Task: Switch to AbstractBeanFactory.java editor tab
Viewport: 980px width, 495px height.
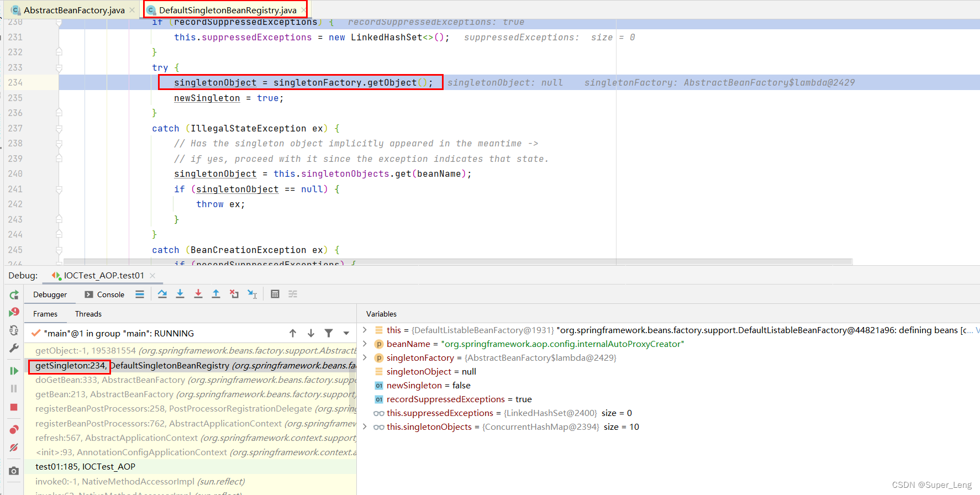Action: (74, 10)
